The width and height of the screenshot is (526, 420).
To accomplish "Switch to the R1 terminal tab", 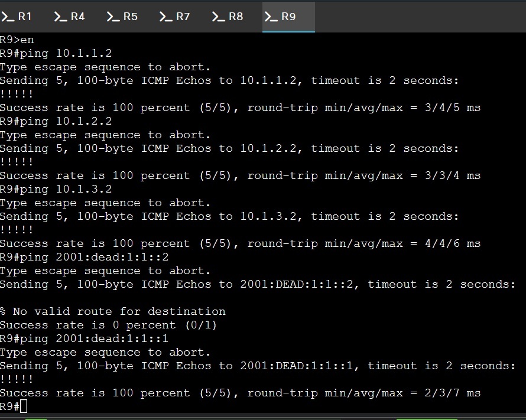I will point(17,17).
